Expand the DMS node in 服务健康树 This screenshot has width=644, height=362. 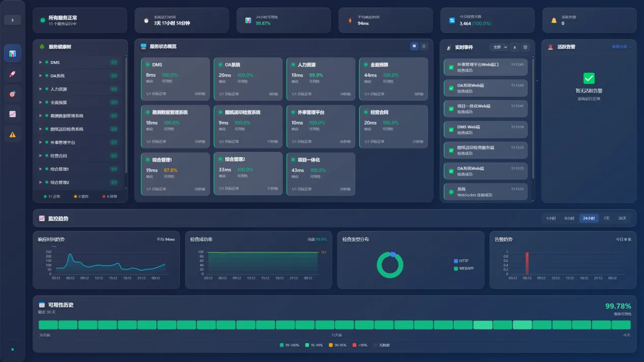(41, 63)
